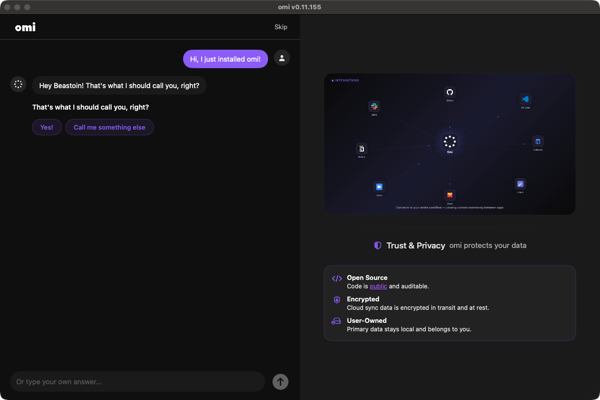Click the 'Trust & Privacy' heading
The height and width of the screenshot is (400, 600).
click(416, 246)
